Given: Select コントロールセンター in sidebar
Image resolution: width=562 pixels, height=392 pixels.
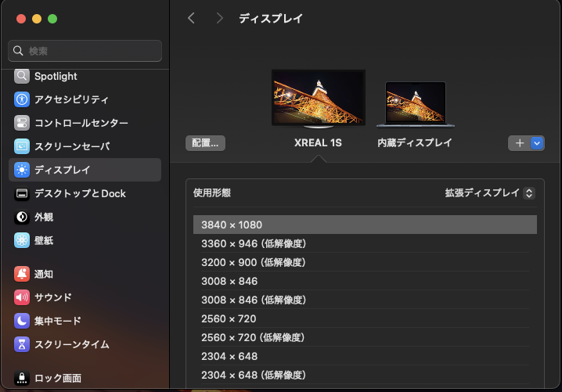Looking at the screenshot, I should (85, 123).
